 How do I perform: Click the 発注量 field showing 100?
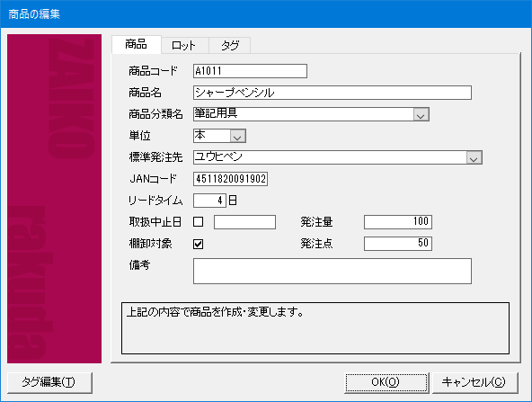(398, 222)
